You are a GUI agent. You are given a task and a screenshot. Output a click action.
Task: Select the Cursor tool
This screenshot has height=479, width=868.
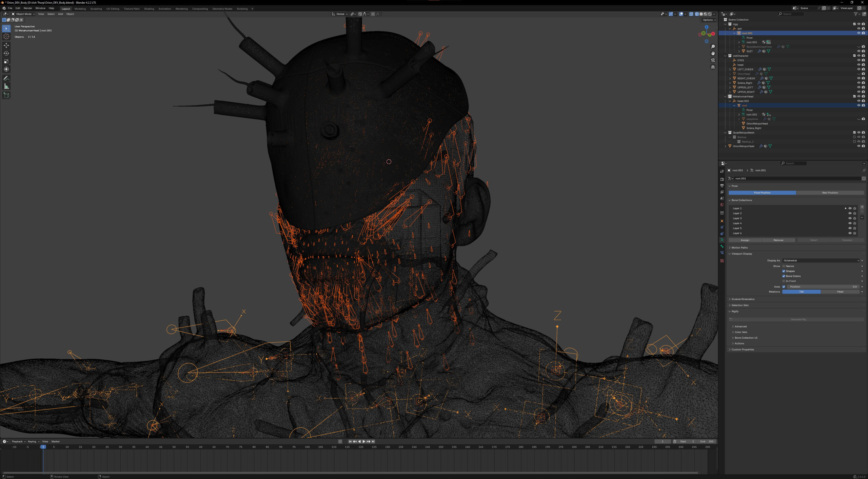(6, 37)
